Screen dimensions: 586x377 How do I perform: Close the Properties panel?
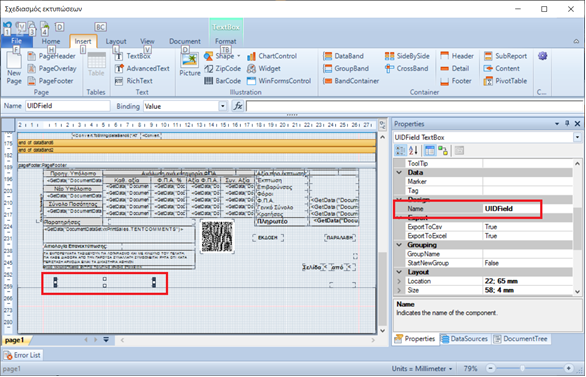[577, 124]
